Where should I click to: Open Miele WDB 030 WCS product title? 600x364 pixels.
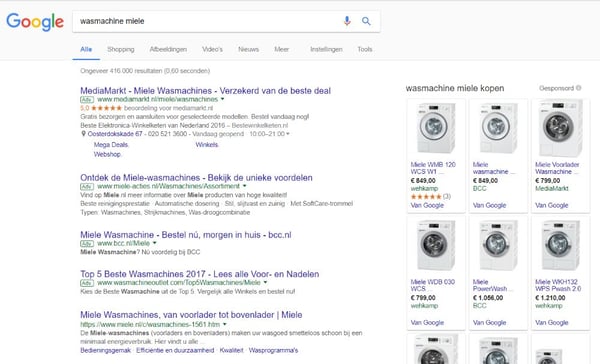[433, 285]
